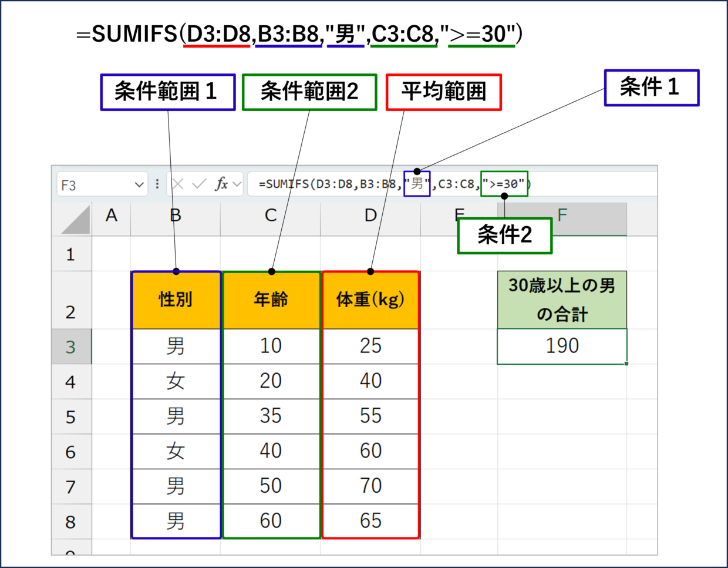Click the Name Box showing F3
This screenshot has height=568, width=728.
coord(94,185)
